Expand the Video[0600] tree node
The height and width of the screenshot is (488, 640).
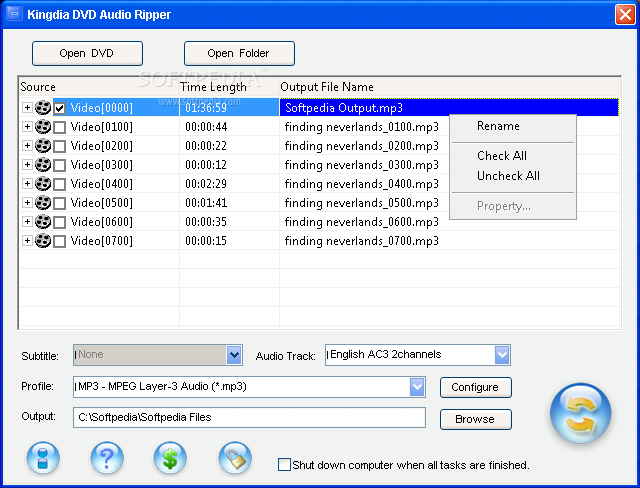pos(27,221)
